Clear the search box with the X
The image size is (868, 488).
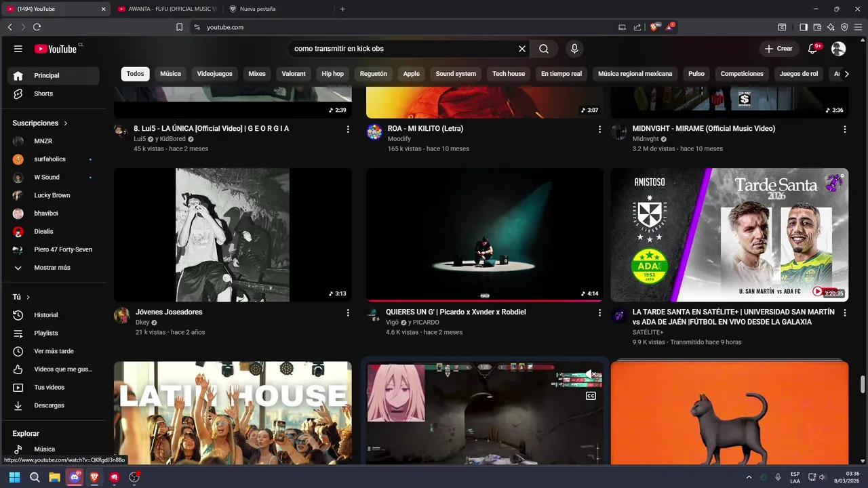(x=522, y=49)
